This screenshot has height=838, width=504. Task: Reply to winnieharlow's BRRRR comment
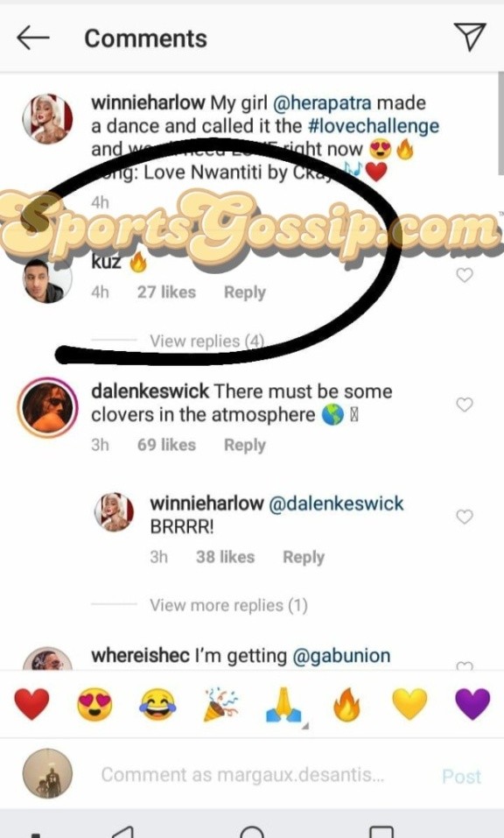pos(304,557)
